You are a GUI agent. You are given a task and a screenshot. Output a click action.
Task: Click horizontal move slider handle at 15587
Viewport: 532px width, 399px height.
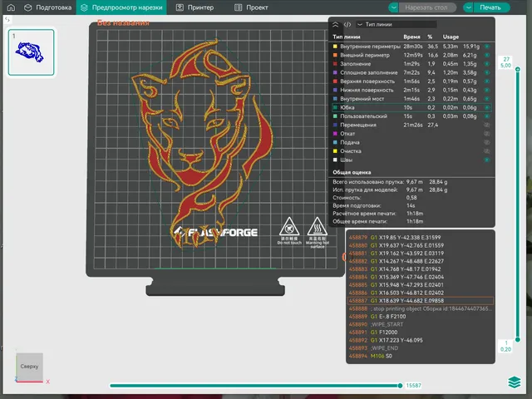pyautogui.click(x=401, y=386)
